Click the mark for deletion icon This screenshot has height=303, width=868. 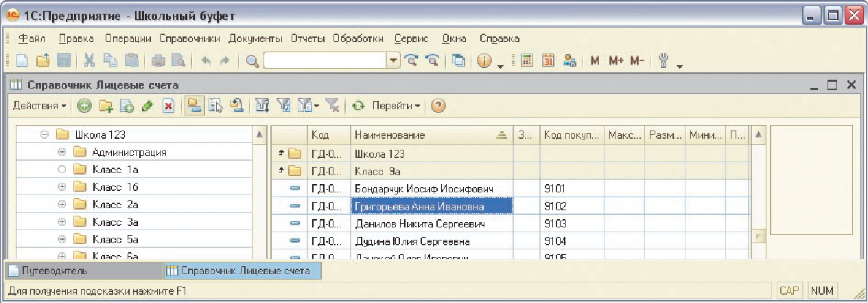pos(168,106)
